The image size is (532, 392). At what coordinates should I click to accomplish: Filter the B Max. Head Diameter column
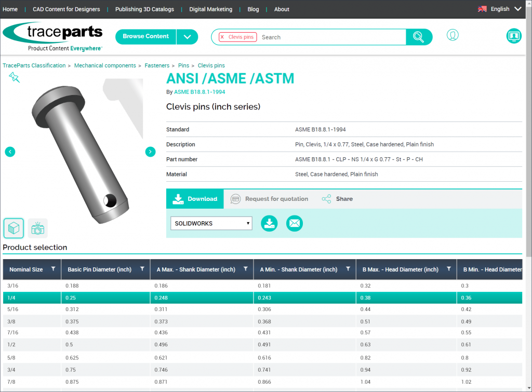click(449, 269)
